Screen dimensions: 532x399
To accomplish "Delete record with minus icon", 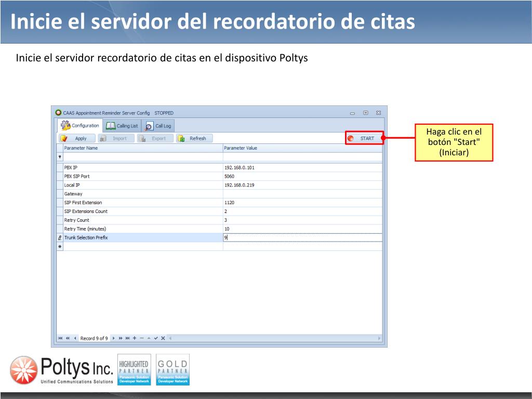I will click(142, 338).
